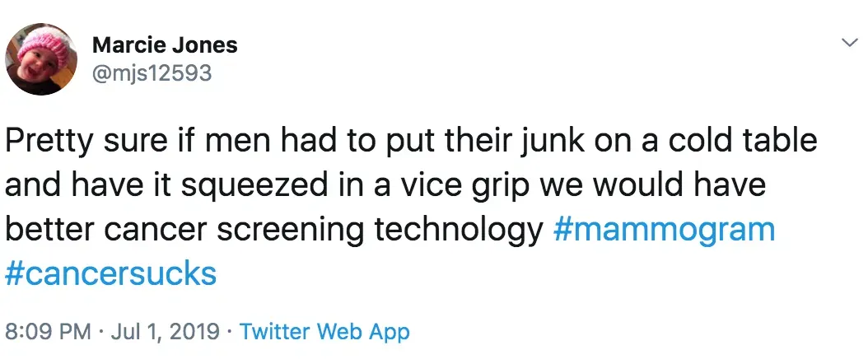This screenshot has width=868, height=364.
Task: Click the dot separator before Twitter Web App
Action: point(230,332)
